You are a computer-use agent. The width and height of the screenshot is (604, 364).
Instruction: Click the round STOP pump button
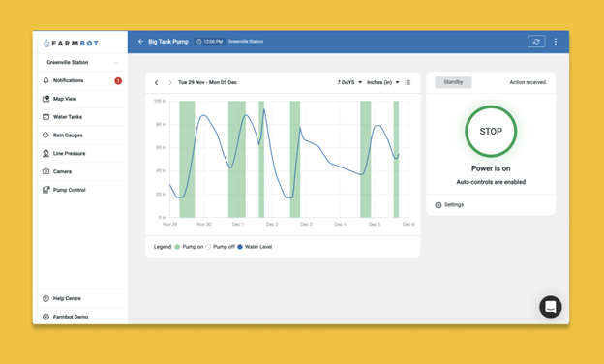pyautogui.click(x=491, y=132)
